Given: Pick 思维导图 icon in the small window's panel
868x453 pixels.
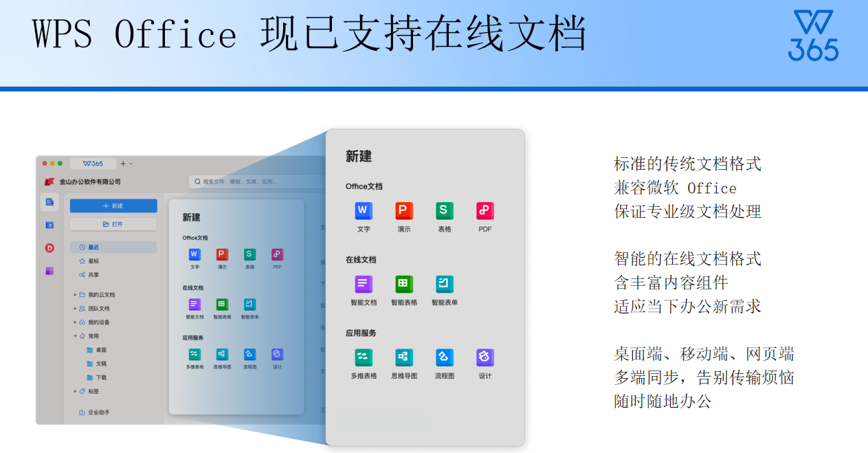Looking at the screenshot, I should 222,354.
